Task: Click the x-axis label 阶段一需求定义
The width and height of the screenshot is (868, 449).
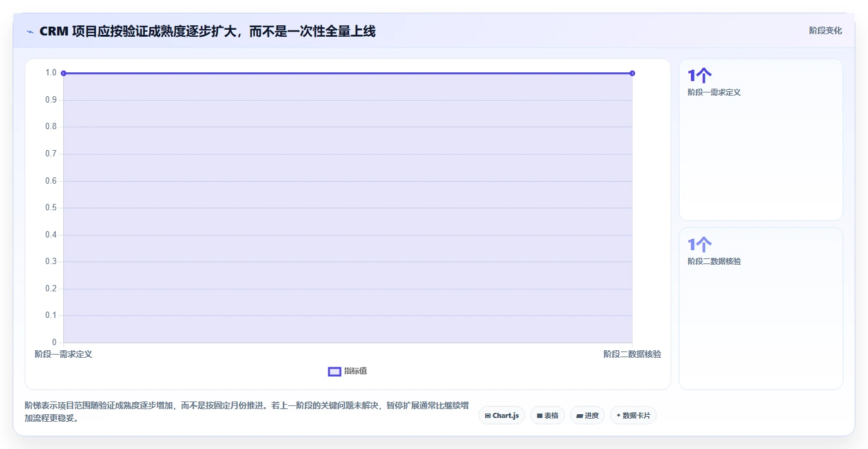Action: click(63, 354)
